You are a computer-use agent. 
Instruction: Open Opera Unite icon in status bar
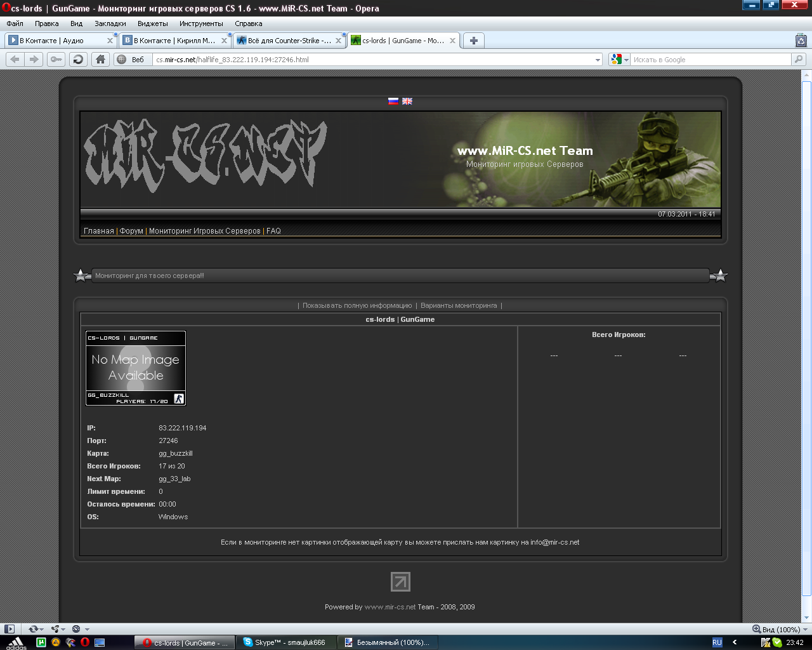(x=55, y=629)
